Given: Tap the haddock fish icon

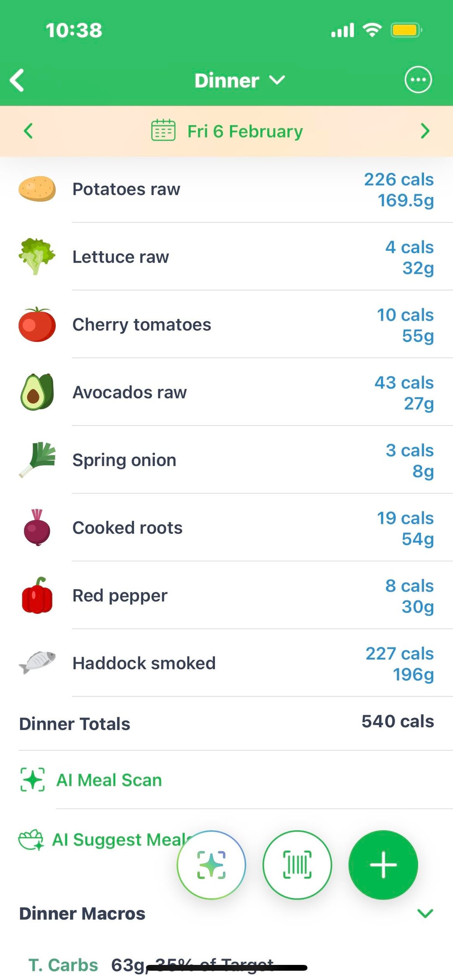Looking at the screenshot, I should 37,663.
